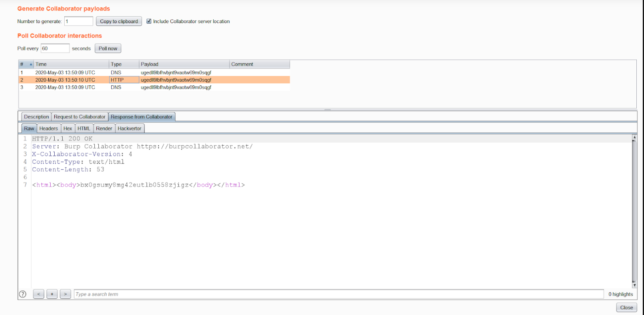Click the plus search options button
This screenshot has width=644, height=315.
click(x=52, y=294)
